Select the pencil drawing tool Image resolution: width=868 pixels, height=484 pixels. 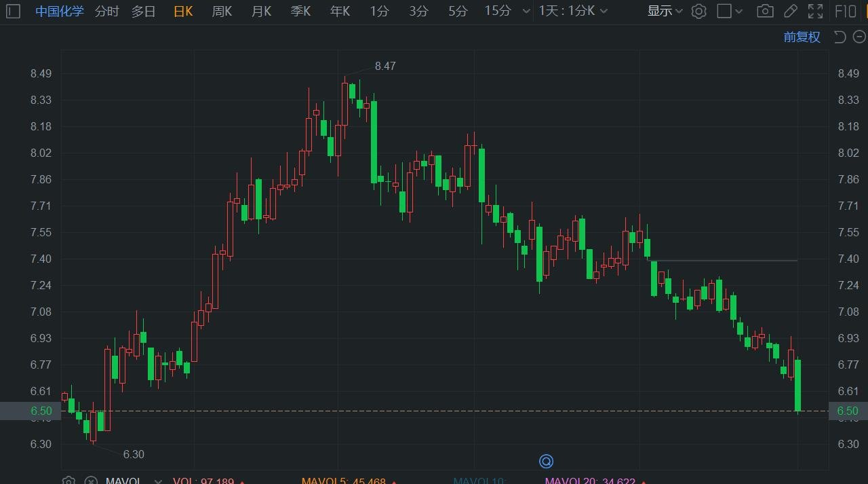[790, 11]
